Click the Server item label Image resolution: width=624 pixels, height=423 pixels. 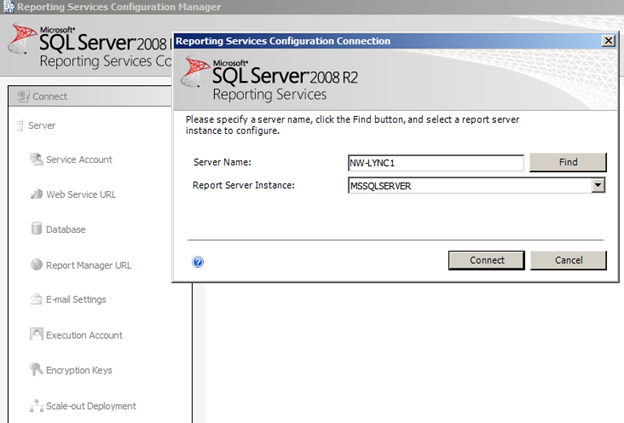42,125
